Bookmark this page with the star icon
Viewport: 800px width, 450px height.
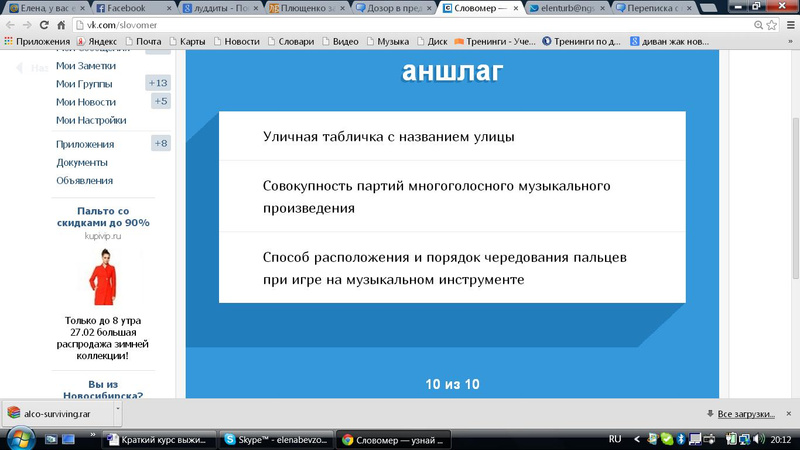click(x=771, y=25)
